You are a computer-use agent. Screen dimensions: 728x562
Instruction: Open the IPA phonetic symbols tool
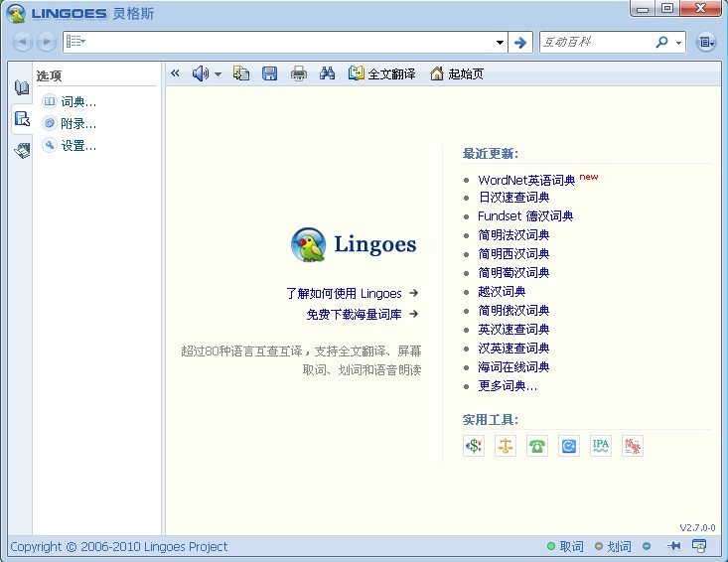click(x=601, y=446)
